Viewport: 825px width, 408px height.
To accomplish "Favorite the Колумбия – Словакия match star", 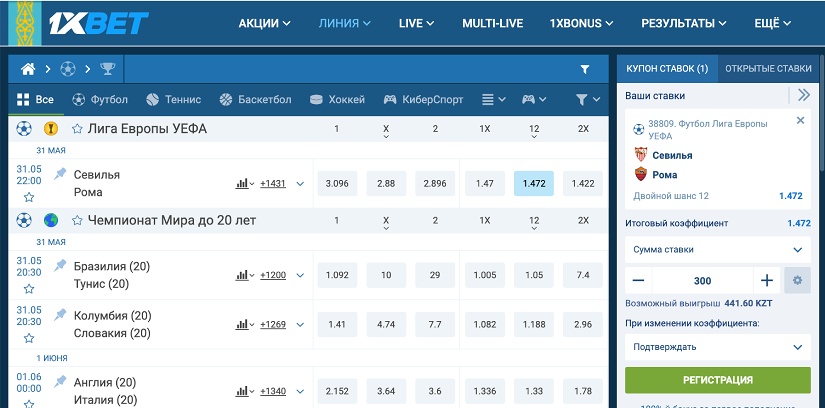I will pyautogui.click(x=29, y=338).
